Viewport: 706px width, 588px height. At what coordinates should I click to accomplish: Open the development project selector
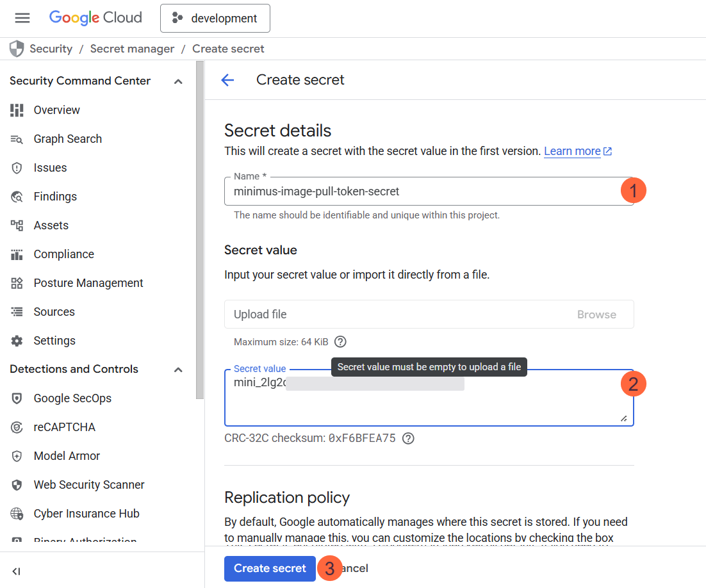click(215, 18)
